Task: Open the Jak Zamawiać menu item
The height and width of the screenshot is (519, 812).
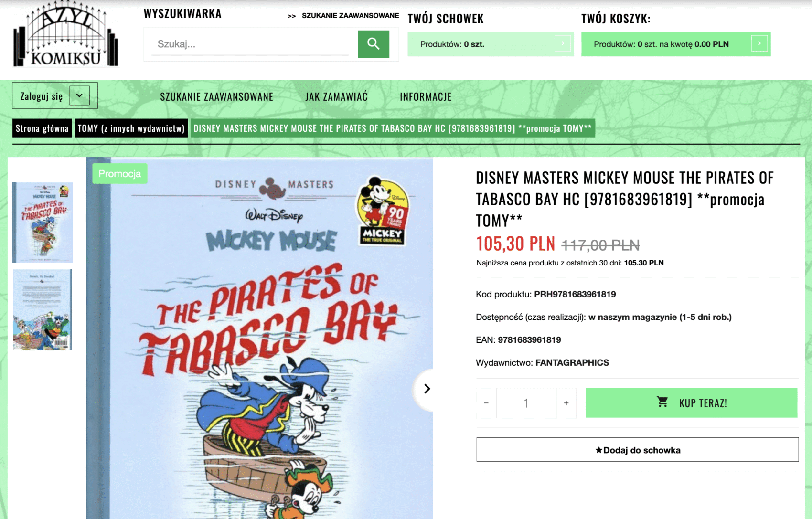Action: coord(336,96)
